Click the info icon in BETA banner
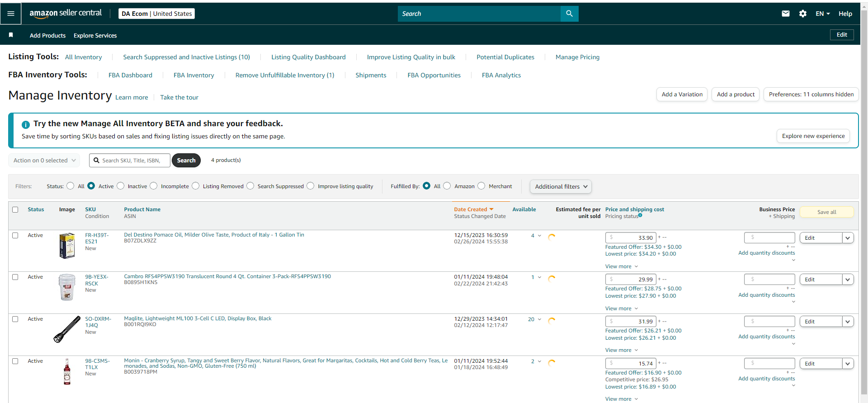Viewport: 868px width, 403px height. click(x=26, y=124)
